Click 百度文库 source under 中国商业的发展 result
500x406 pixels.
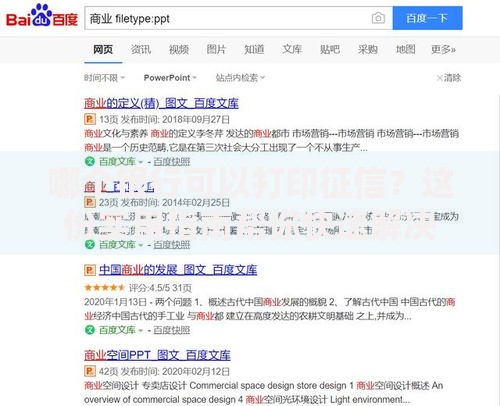tap(117, 330)
